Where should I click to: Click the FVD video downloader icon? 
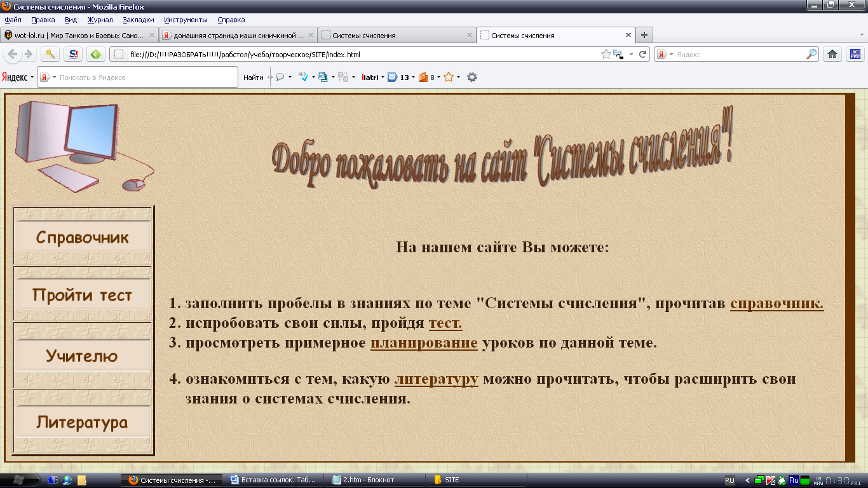tap(855, 54)
